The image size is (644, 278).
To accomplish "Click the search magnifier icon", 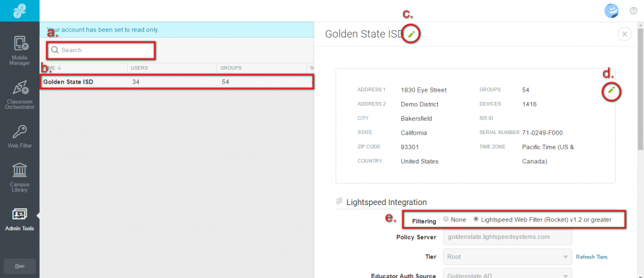I will 55,50.
